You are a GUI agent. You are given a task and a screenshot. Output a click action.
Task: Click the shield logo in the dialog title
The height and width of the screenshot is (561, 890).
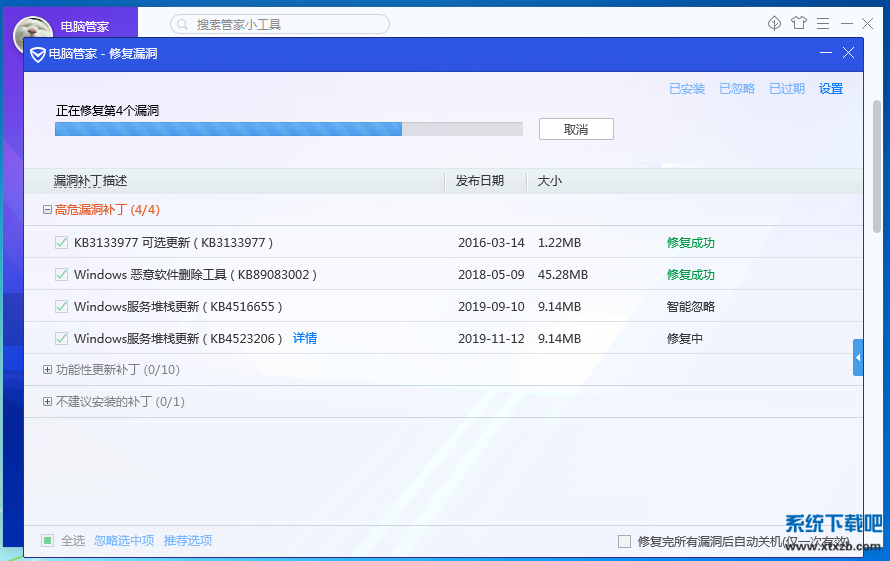point(37,55)
